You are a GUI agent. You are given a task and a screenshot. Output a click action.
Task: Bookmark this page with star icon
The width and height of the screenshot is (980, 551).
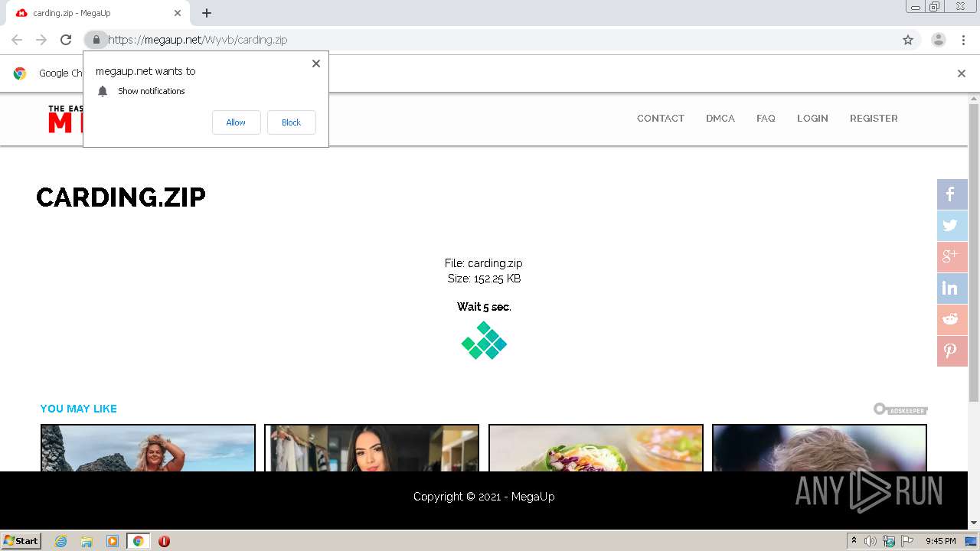[908, 40]
